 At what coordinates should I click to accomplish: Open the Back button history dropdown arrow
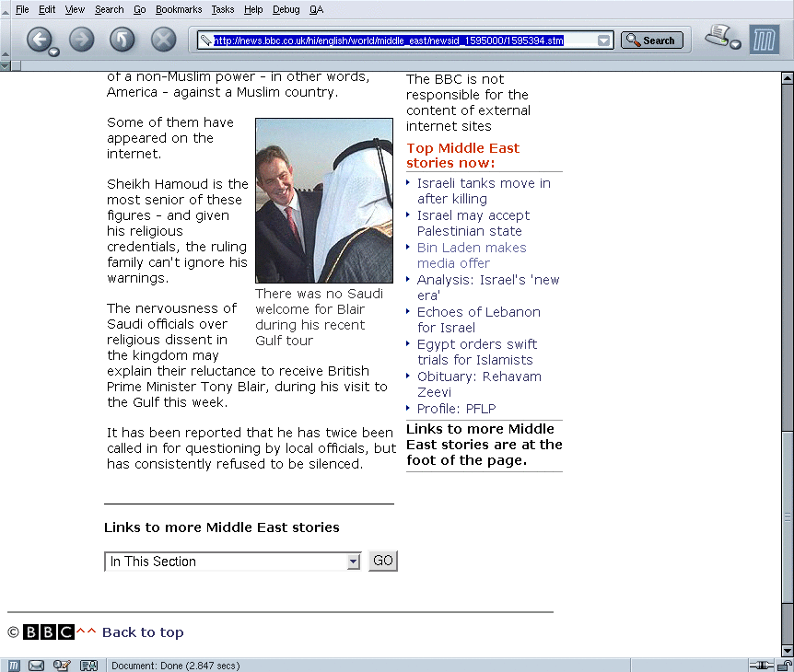coord(54,52)
